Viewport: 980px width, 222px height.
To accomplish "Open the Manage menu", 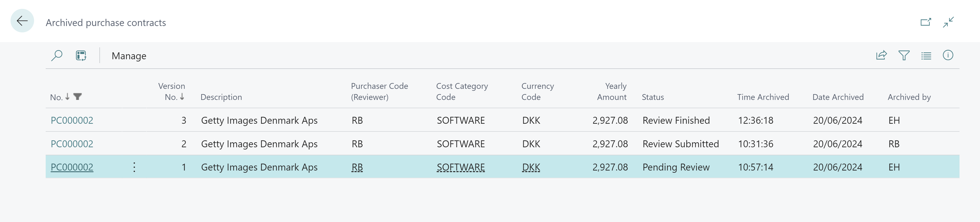I will click(x=128, y=56).
